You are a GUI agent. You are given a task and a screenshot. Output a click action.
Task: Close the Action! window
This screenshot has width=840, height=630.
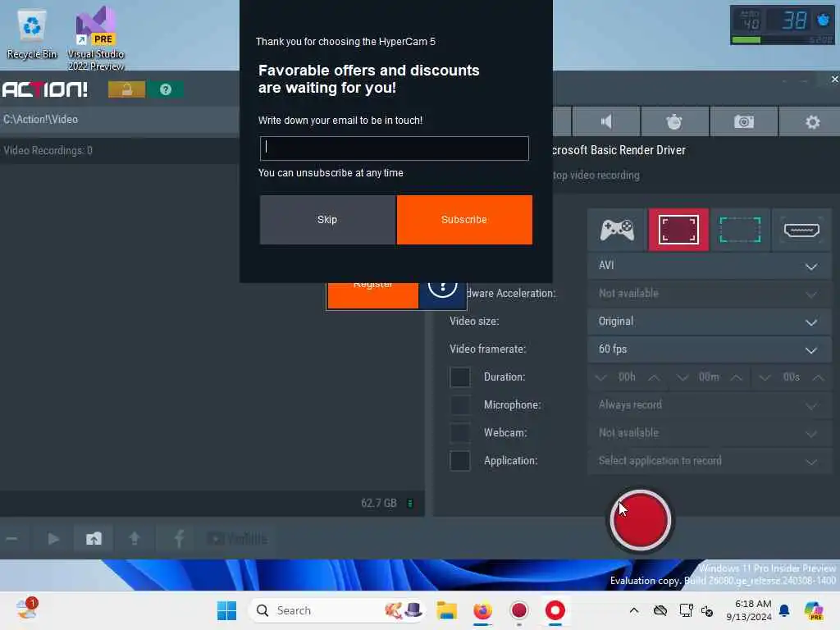[834, 80]
